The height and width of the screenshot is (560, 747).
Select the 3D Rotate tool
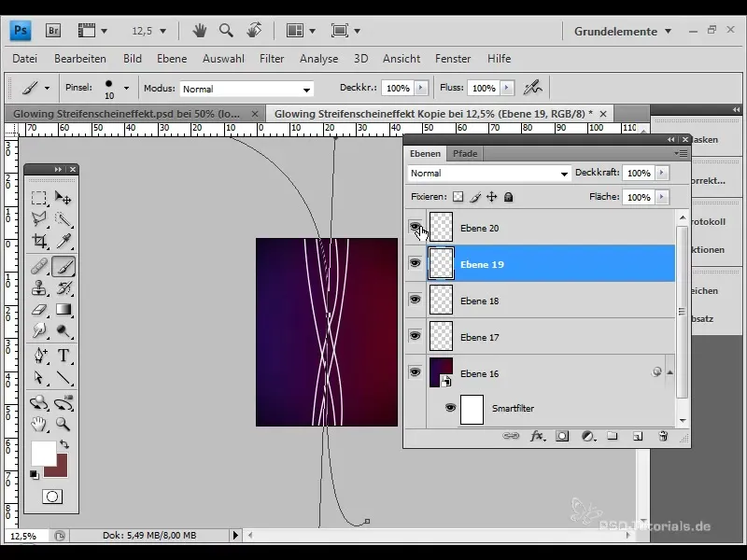coord(38,403)
